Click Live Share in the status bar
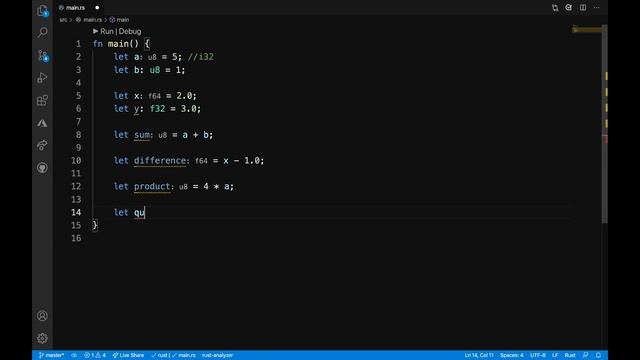 (128, 355)
